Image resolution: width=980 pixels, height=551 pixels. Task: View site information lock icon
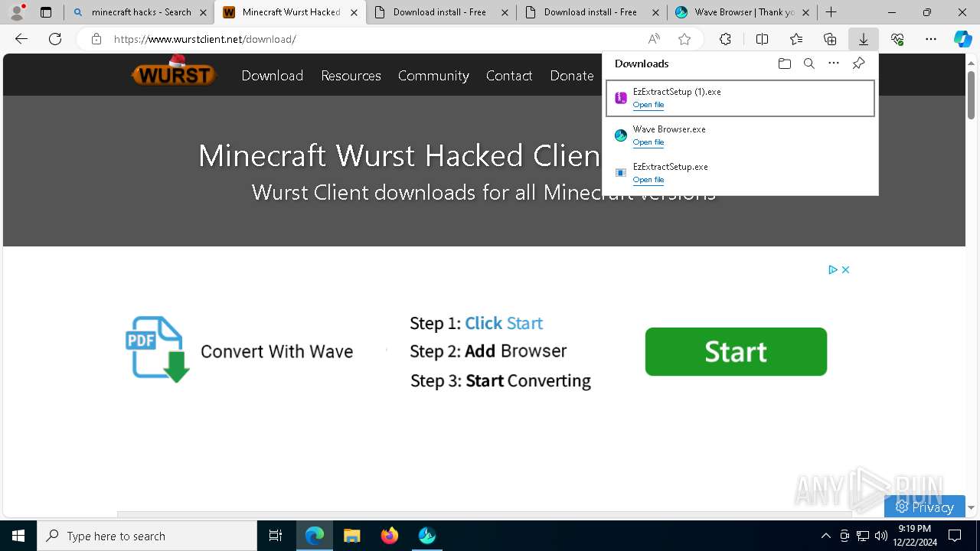pyautogui.click(x=96, y=39)
